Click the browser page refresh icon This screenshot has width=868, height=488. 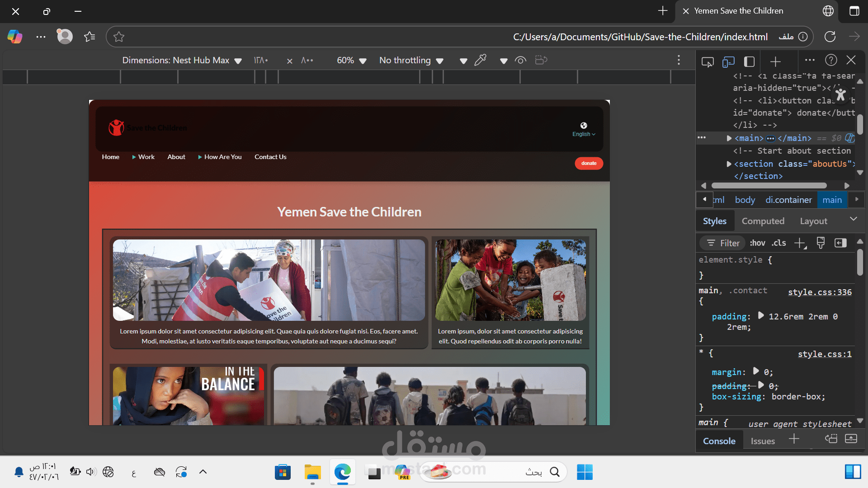830,37
